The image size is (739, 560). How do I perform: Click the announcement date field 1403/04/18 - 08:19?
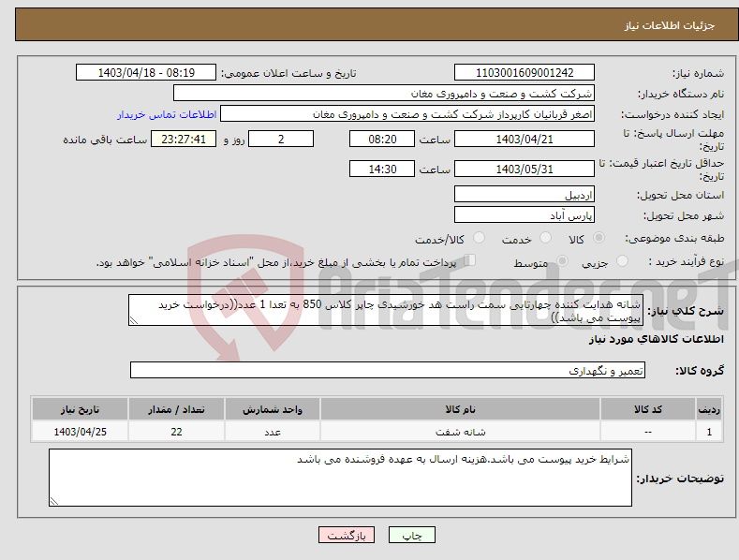146,73
